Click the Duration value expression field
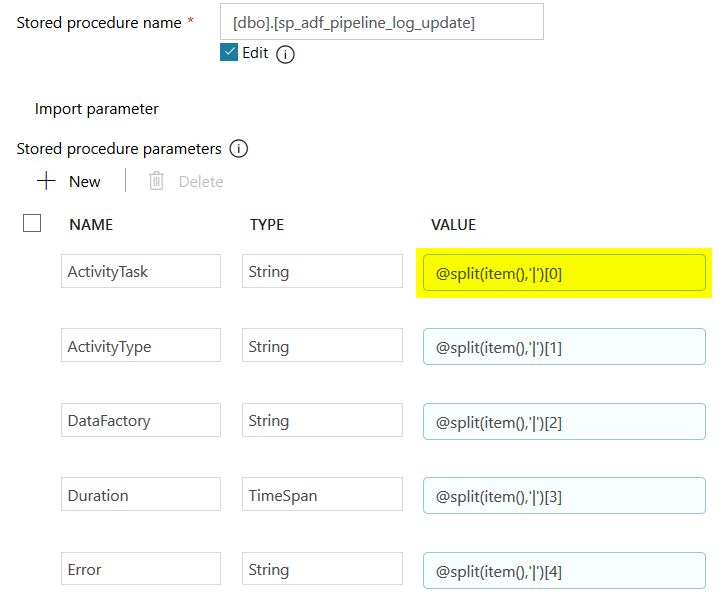This screenshot has width=723, height=603. click(564, 495)
